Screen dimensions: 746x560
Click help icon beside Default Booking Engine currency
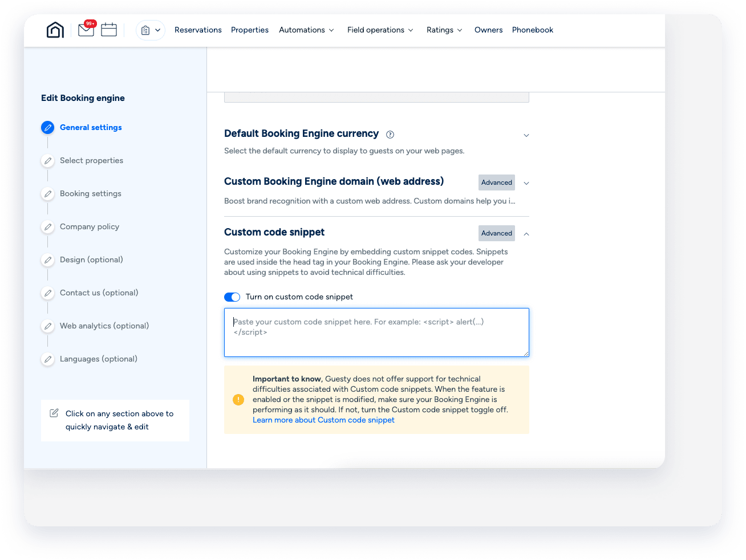coord(390,135)
